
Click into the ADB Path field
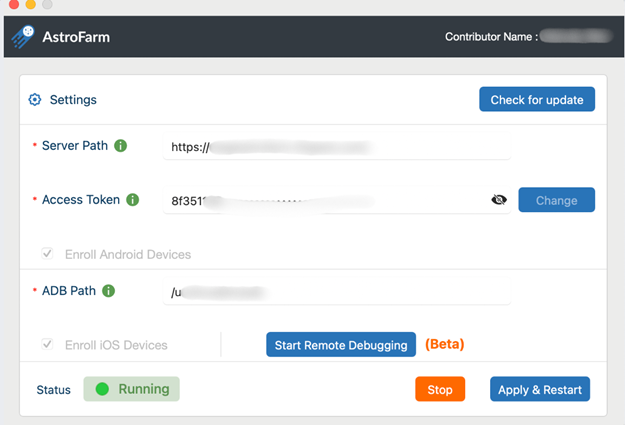point(337,292)
